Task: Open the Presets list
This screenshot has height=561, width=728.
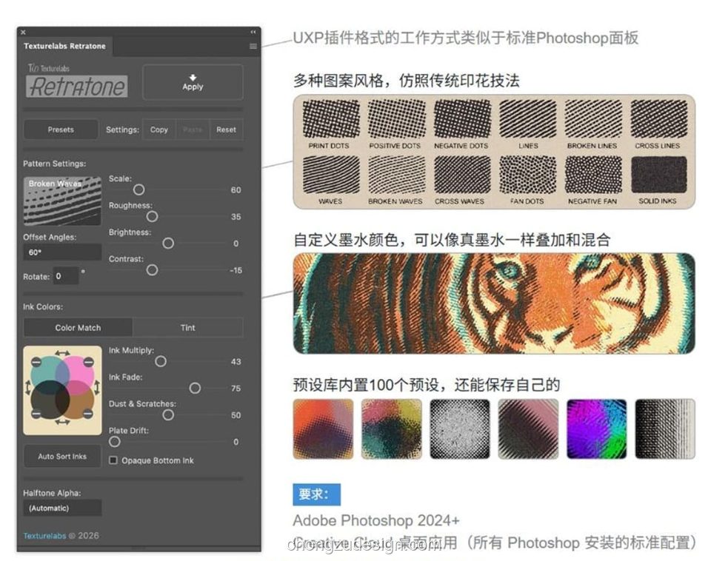Action: pyautogui.click(x=61, y=130)
